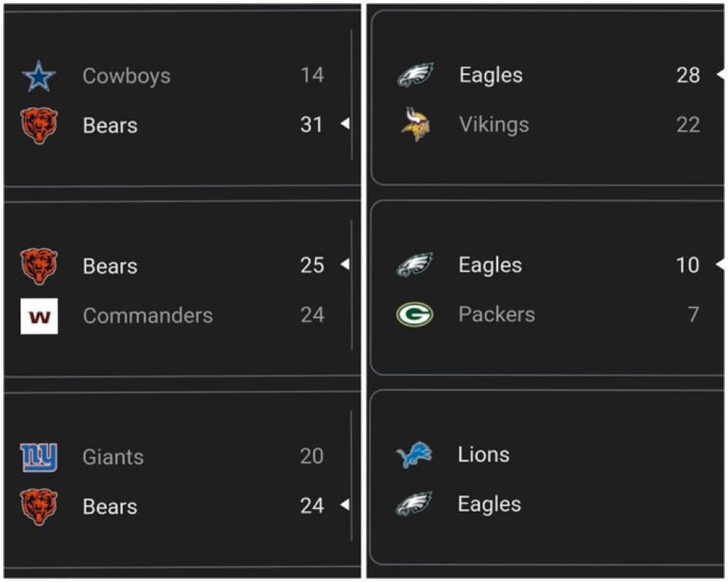The width and height of the screenshot is (728, 582).
Task: Open the Commanders team name
Action: click(x=147, y=316)
